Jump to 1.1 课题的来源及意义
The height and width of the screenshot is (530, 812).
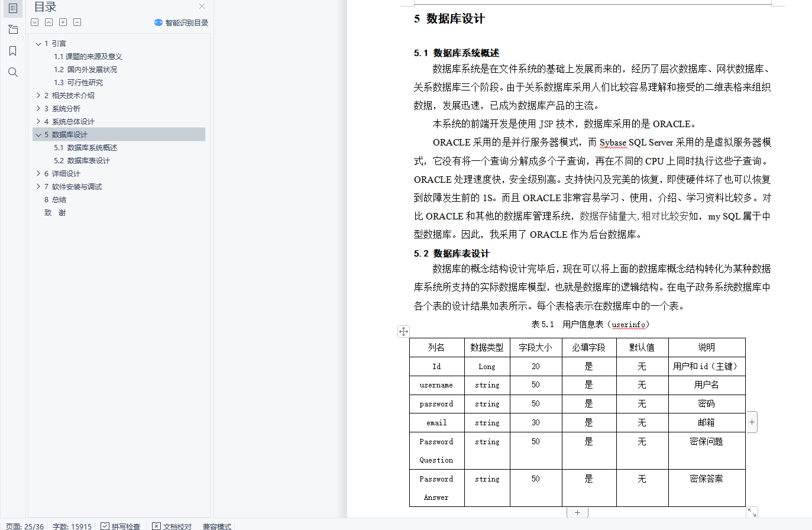pyautogui.click(x=88, y=57)
